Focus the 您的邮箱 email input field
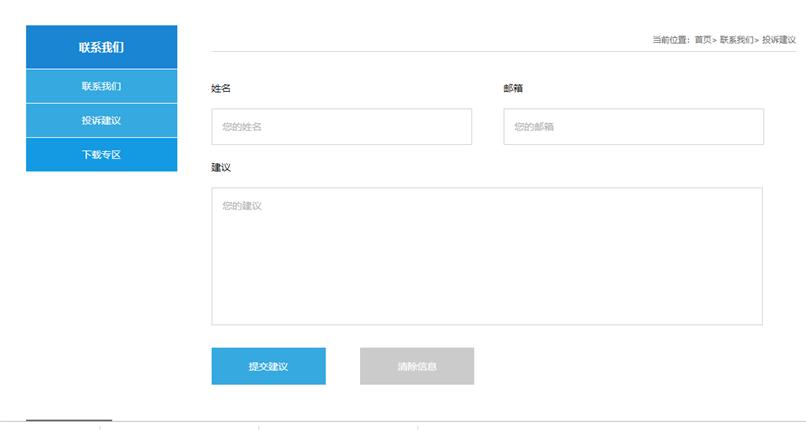Screen dimensions: 806x430 tap(633, 127)
